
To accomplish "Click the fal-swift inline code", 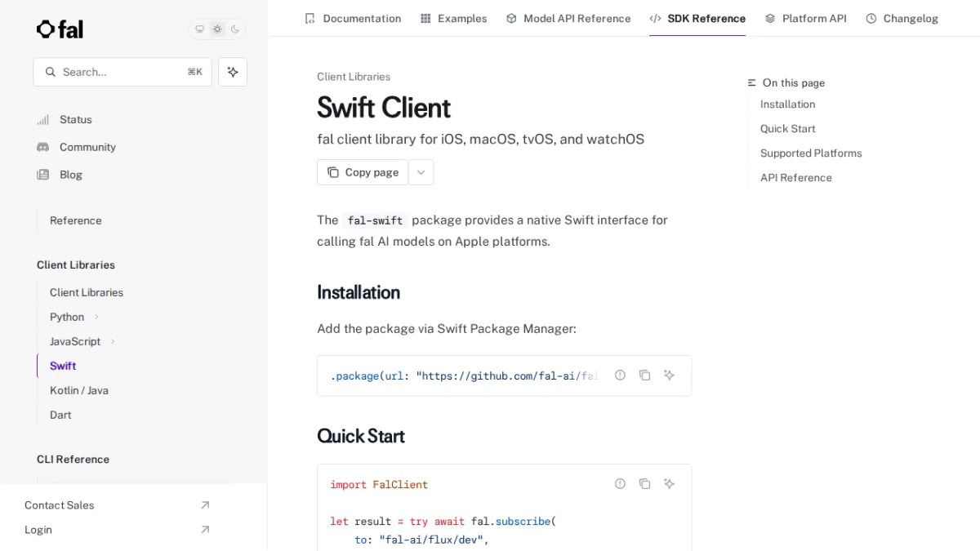I will 375,220.
